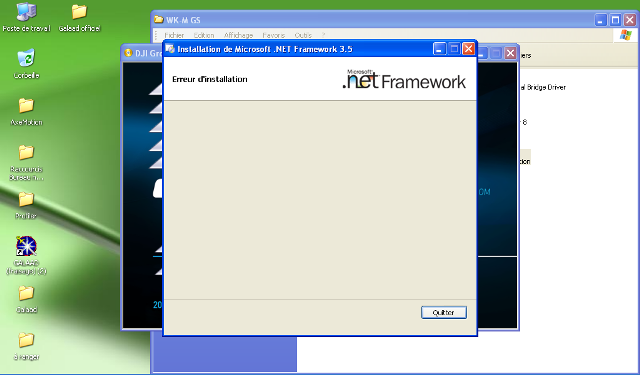
Task: Open the Corbeille recycle bin
Action: [27, 64]
